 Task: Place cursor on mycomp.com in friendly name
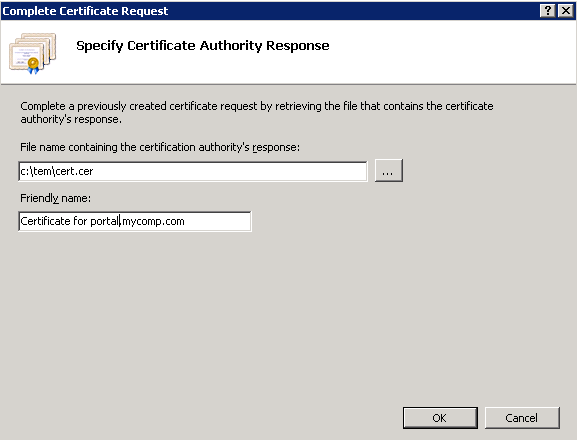(x=153, y=221)
